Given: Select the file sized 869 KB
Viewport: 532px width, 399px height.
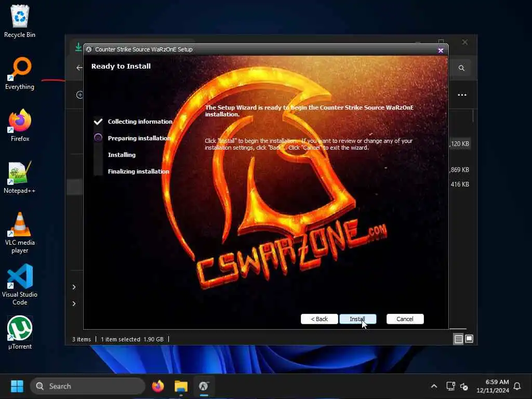Looking at the screenshot, I should click(460, 170).
